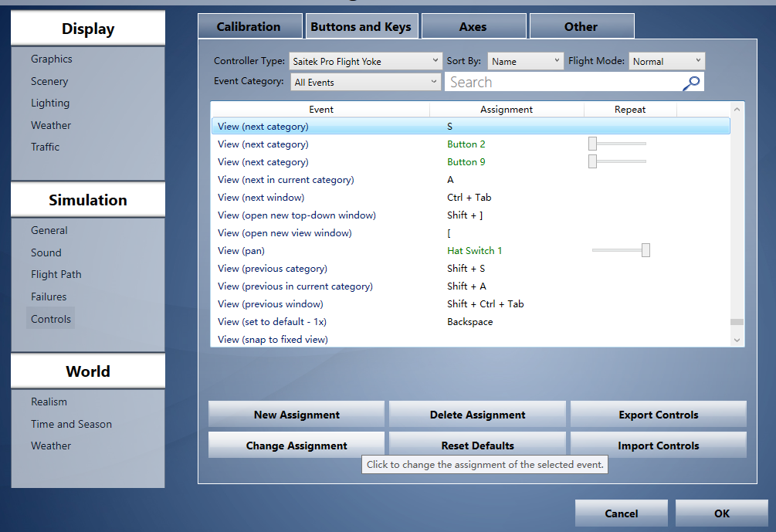Screen dimensions: 776x532
Task: Expand the Event Category dropdown
Action: (365, 82)
